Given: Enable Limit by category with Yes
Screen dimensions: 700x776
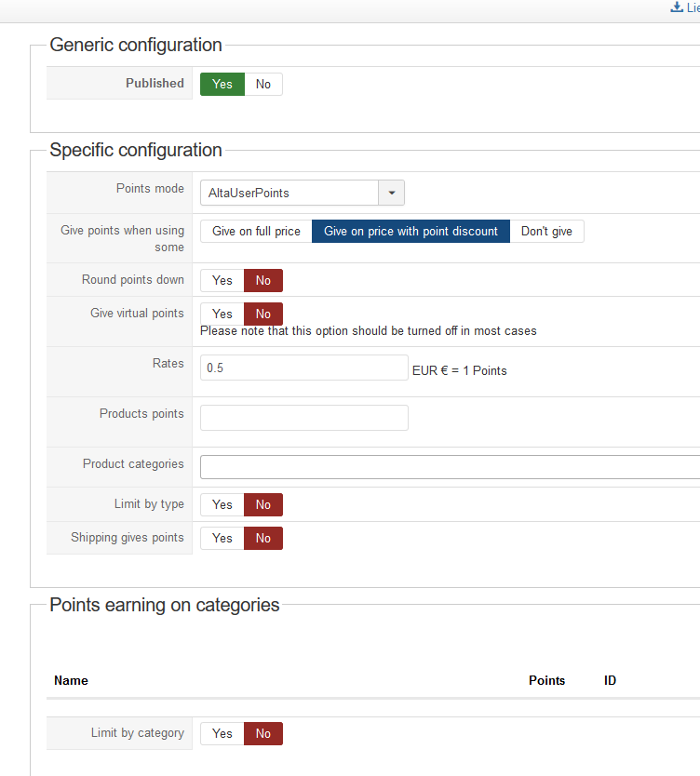Looking at the screenshot, I should point(222,733).
